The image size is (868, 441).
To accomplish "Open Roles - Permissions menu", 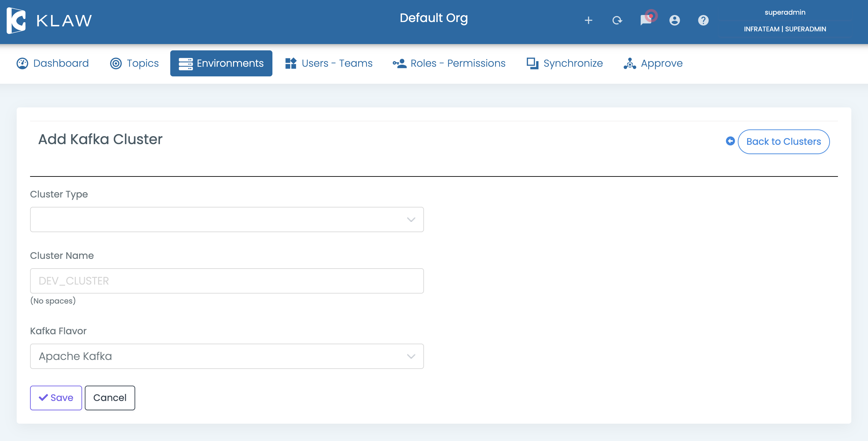I will [449, 63].
